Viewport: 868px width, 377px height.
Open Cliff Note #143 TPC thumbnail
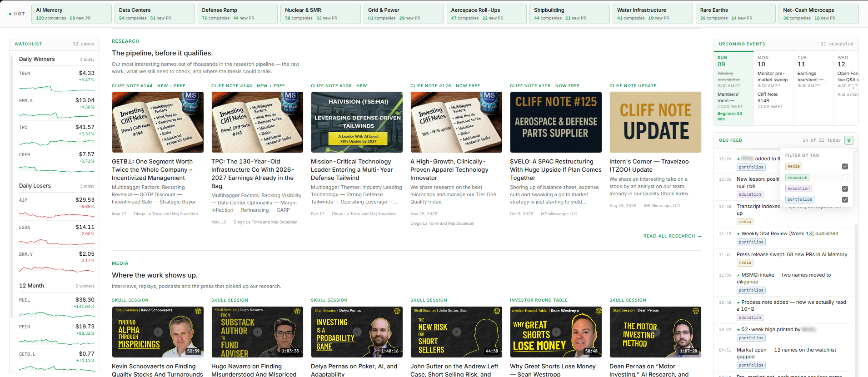tap(257, 122)
